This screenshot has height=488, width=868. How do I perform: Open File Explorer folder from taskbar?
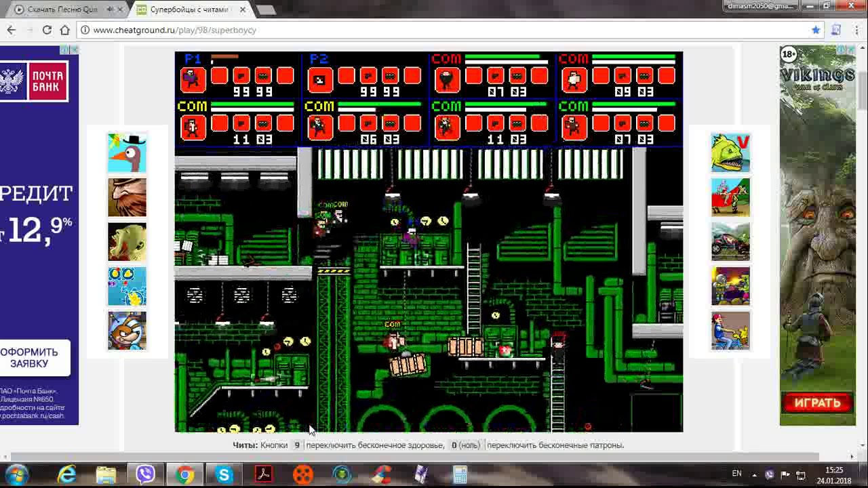click(x=106, y=474)
